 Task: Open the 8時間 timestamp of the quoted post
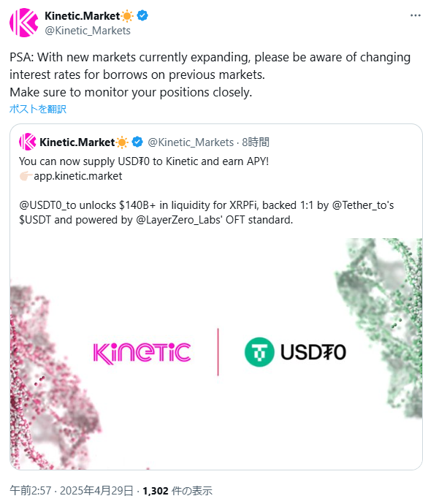(256, 142)
